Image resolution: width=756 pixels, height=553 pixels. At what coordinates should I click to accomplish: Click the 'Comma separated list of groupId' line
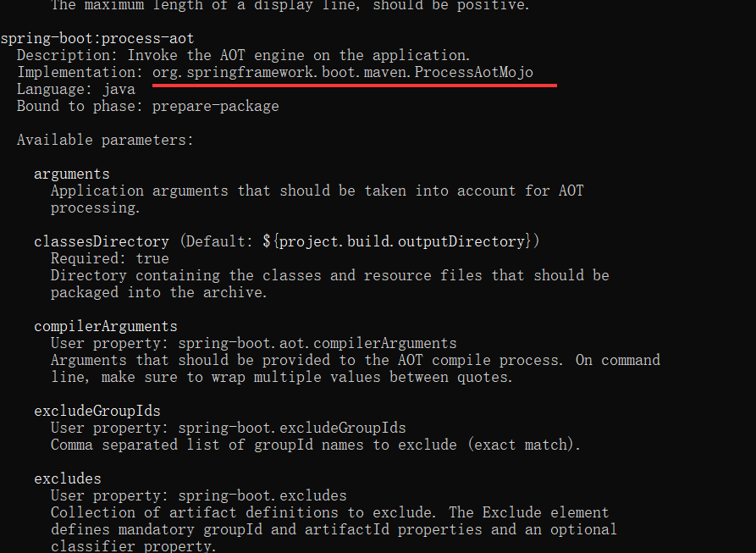315,445
